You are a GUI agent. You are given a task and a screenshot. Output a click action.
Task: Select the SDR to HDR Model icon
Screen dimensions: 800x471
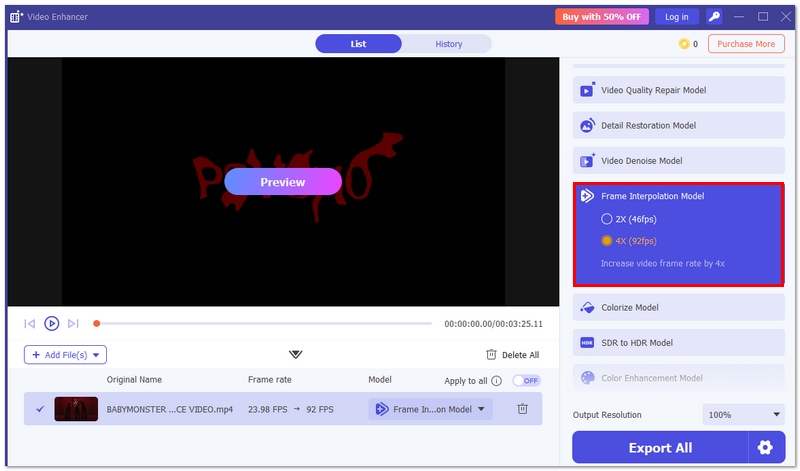tap(587, 343)
